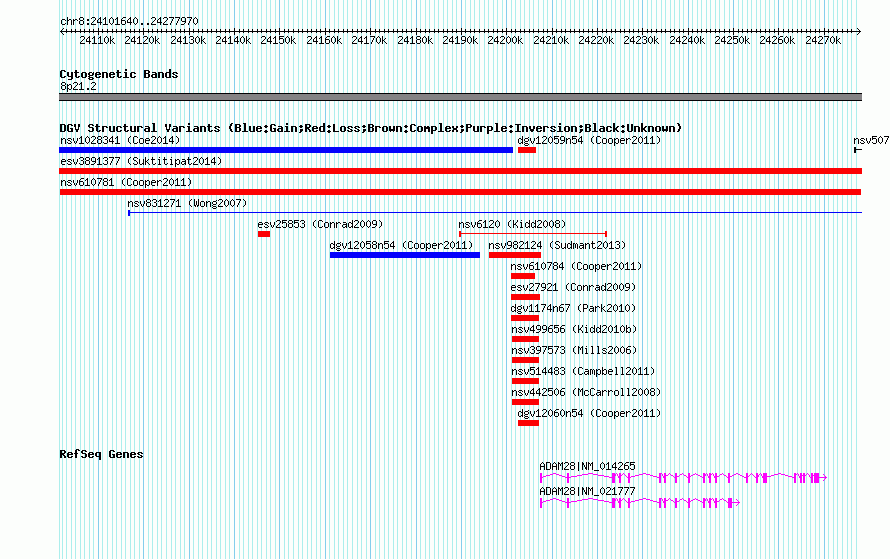Click the Cytogenetic Bands track title
The width and height of the screenshot is (890, 559).
119,74
